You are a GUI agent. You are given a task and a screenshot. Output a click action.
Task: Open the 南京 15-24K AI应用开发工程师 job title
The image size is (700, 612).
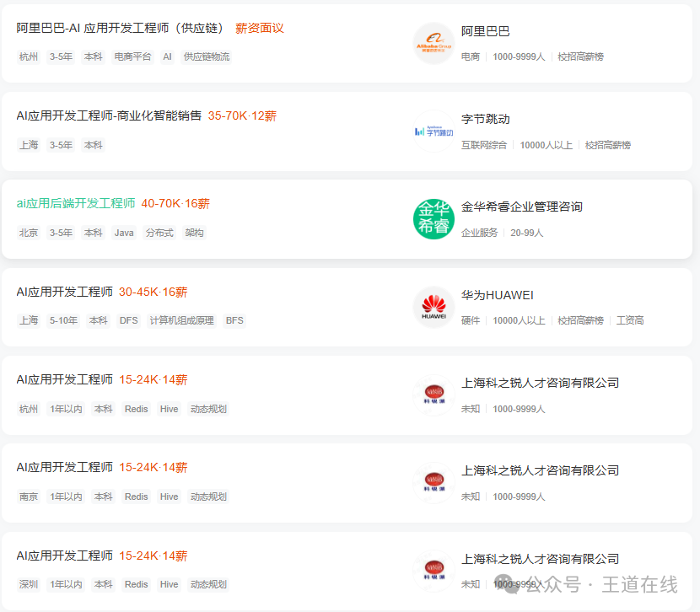(65, 468)
